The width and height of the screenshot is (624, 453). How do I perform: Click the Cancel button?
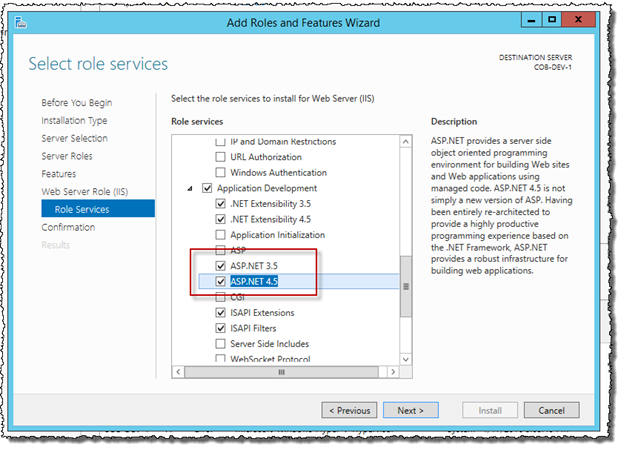552,410
